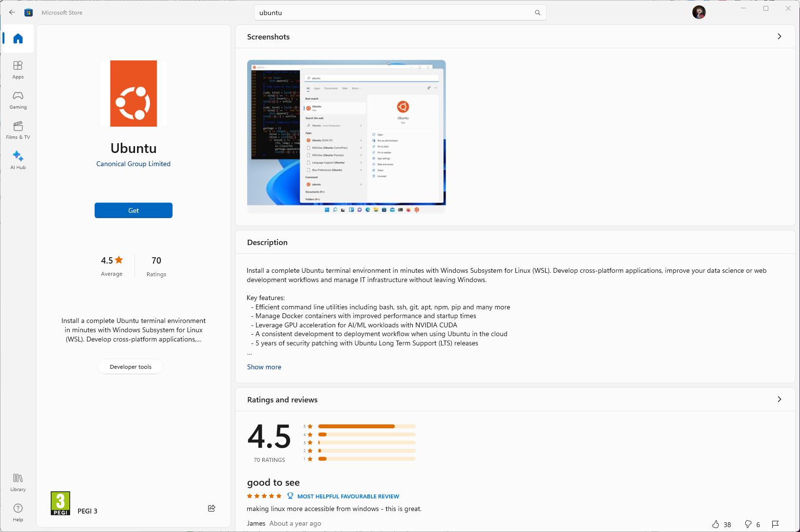
Task: Click the Ubuntu app logo
Action: [134, 94]
